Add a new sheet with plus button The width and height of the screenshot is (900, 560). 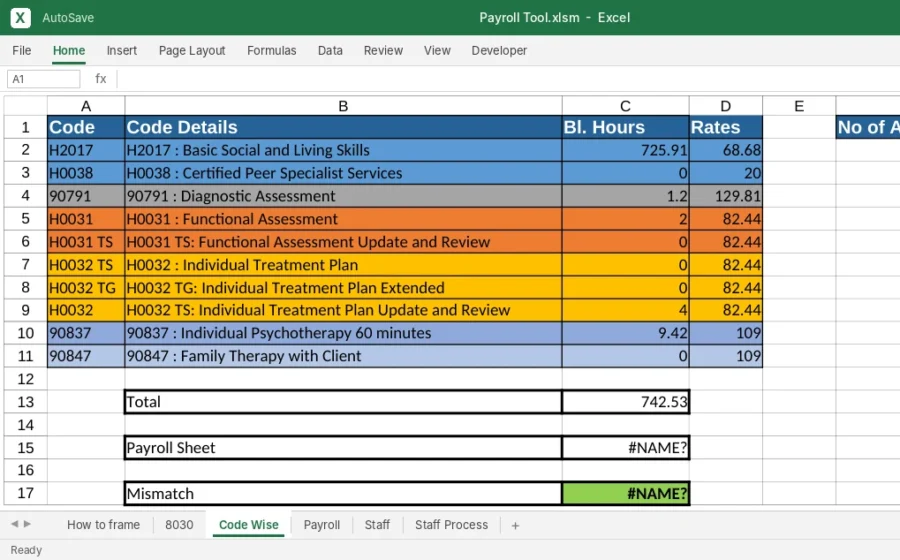tap(515, 525)
